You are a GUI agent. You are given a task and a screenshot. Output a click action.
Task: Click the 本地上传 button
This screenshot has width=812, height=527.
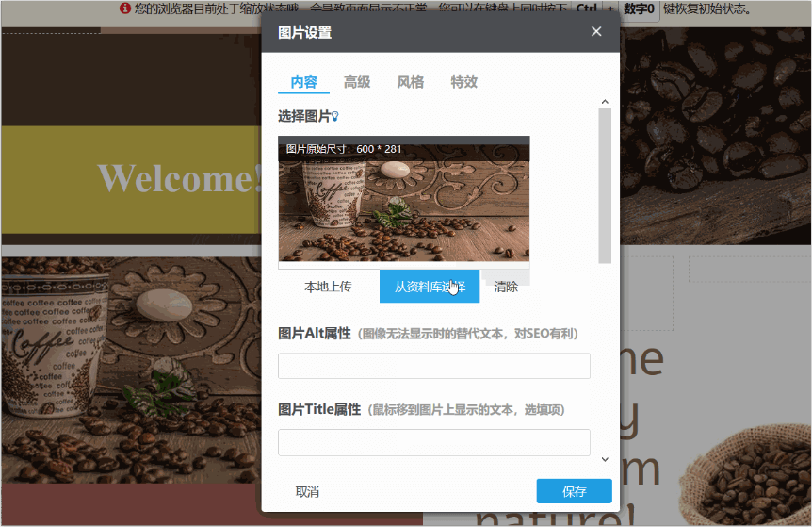[x=328, y=287]
